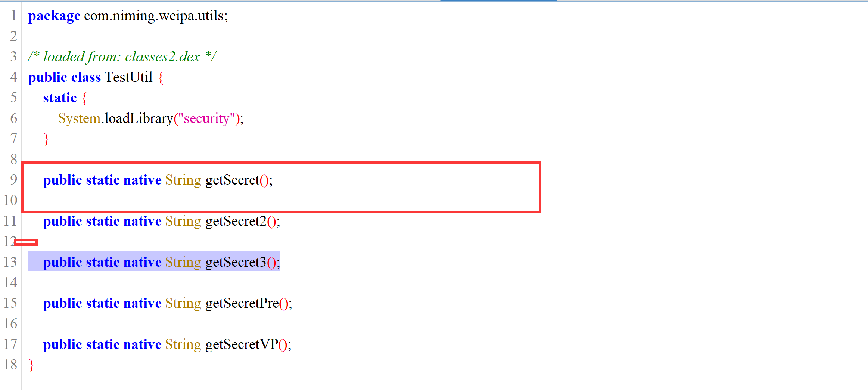This screenshot has height=390, width=868.
Task: Click the 'loaded from: classes2.dex' comment
Action: (122, 56)
